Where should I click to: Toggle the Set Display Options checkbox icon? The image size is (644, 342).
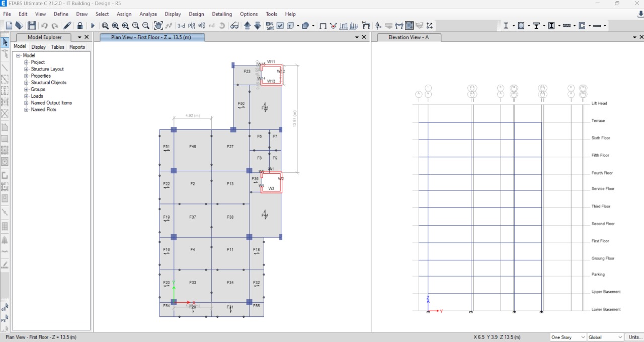click(280, 26)
